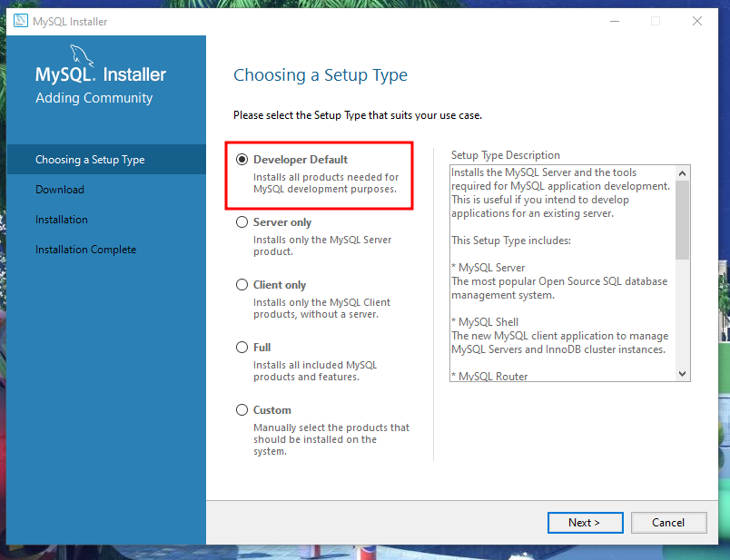Click the '* MySQL Shell' line in description
Screen dimensions: 730x560
[485, 322]
